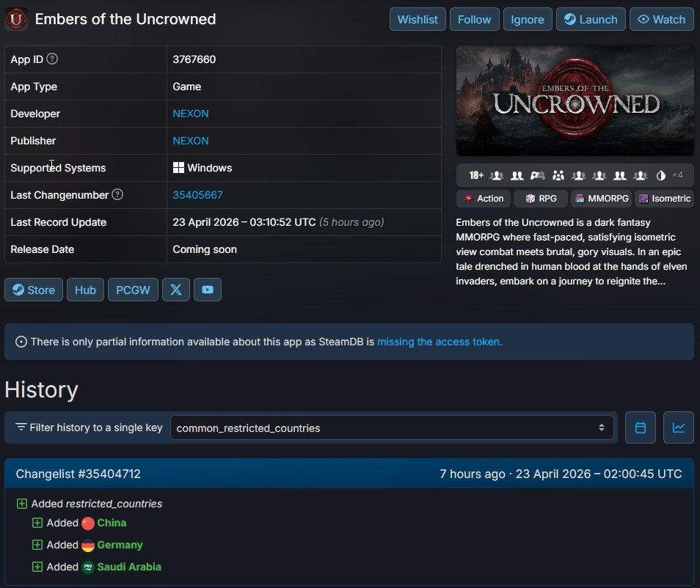The image size is (700, 588).
Task: Click the Last Changenumber help icon
Action: click(117, 195)
